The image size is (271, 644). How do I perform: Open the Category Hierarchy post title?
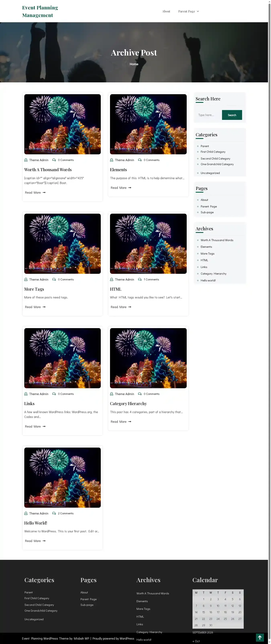coord(128,404)
